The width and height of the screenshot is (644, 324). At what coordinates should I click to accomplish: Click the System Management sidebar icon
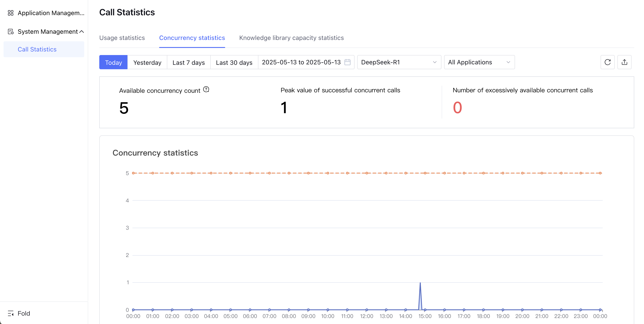10,32
